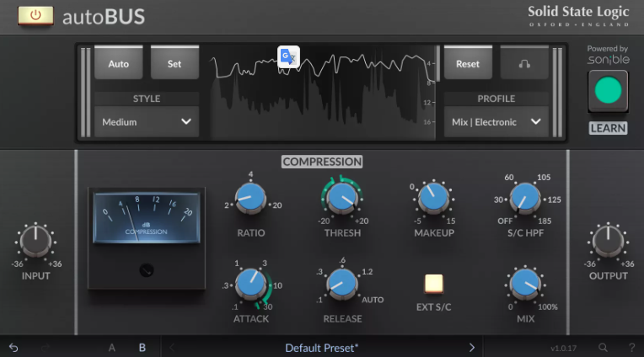Image resolution: width=644 pixels, height=357 pixels.
Task: Enable Auto mode button
Action: [119, 64]
